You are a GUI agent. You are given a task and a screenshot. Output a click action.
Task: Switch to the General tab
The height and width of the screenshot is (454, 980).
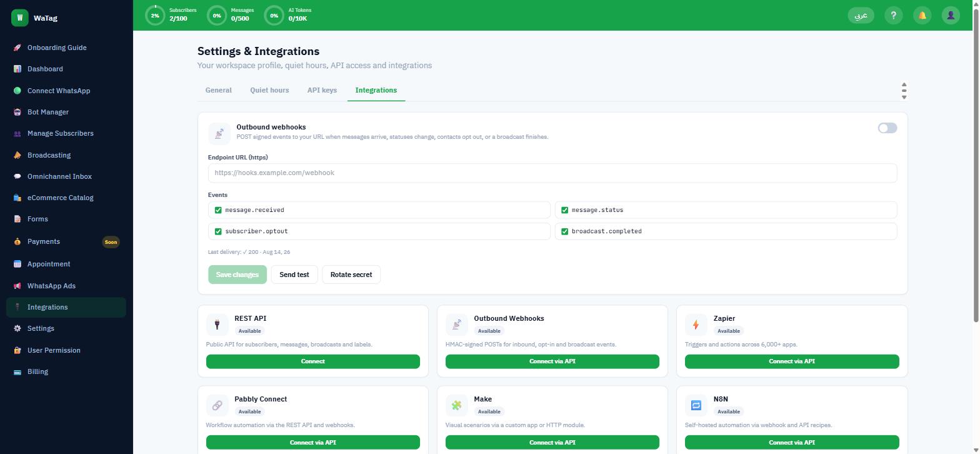point(219,90)
